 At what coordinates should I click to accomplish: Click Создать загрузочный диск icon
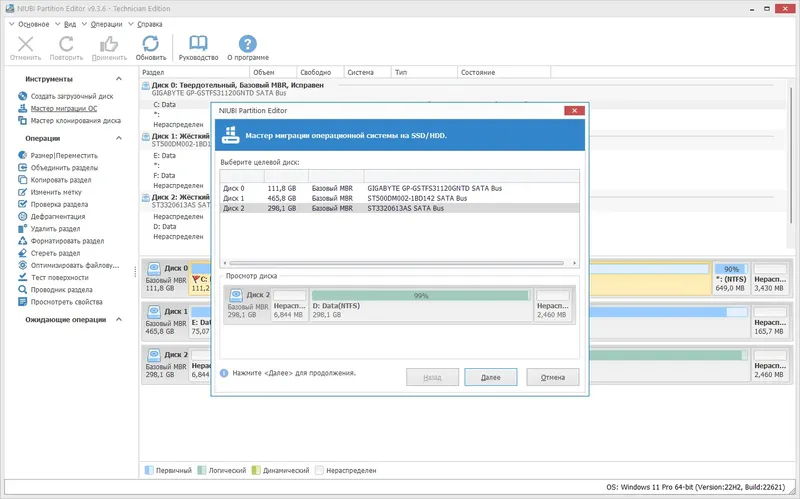(x=22, y=96)
